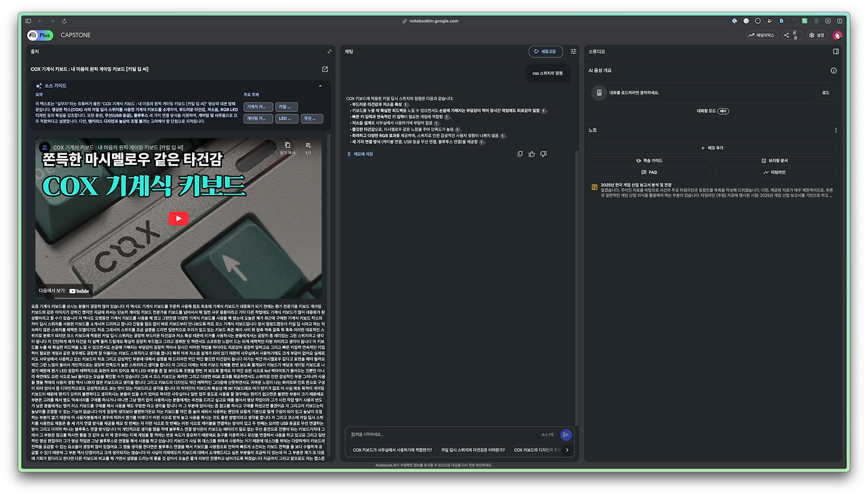
Task: Copy the chat response
Action: coord(520,154)
